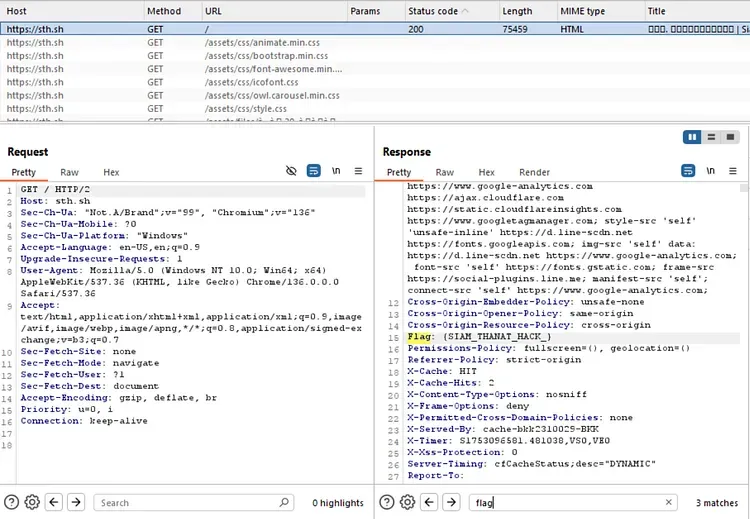
Task: Click X-Frame-Options: deny response line
Action: 468,406
